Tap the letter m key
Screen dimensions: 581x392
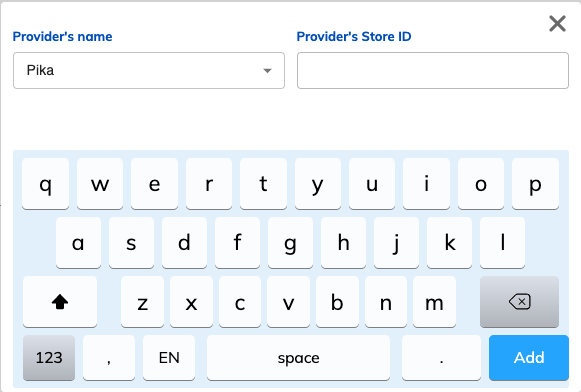coord(434,302)
